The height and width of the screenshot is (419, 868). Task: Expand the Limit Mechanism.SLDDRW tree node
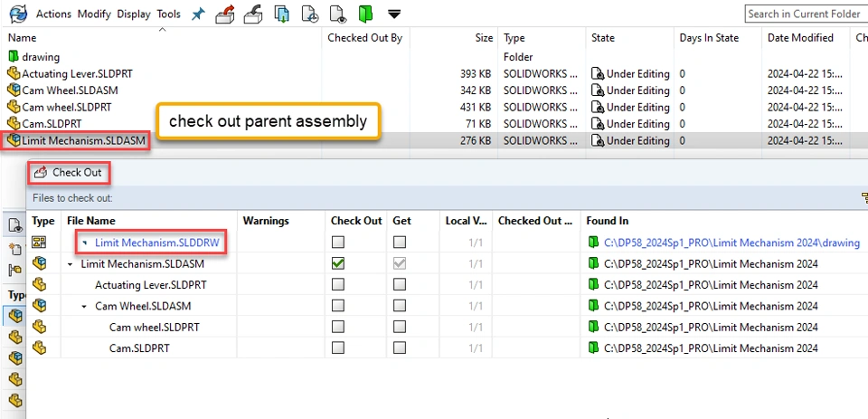click(85, 243)
